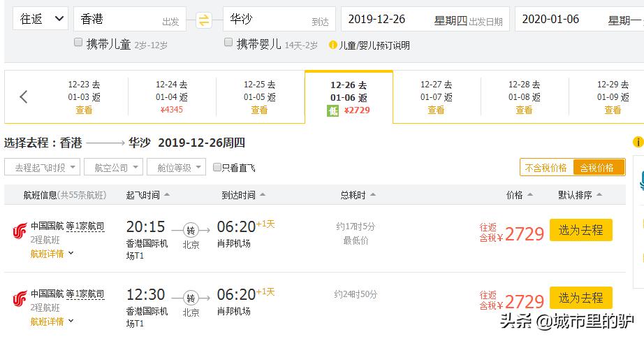644x339 pixels.
Task: Select the 12-24 去 / 01-04 返 date tab
Action: [x=171, y=96]
